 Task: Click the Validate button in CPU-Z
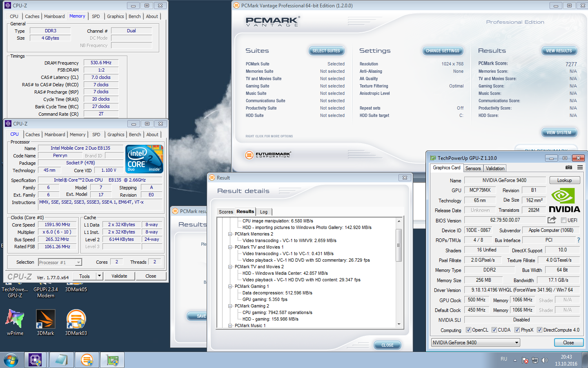pos(119,276)
